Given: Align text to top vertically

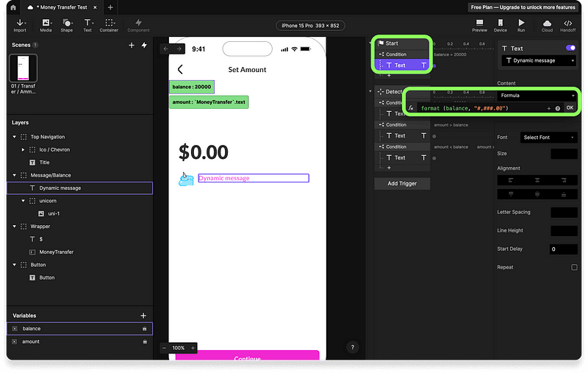Looking at the screenshot, I should click(510, 194).
